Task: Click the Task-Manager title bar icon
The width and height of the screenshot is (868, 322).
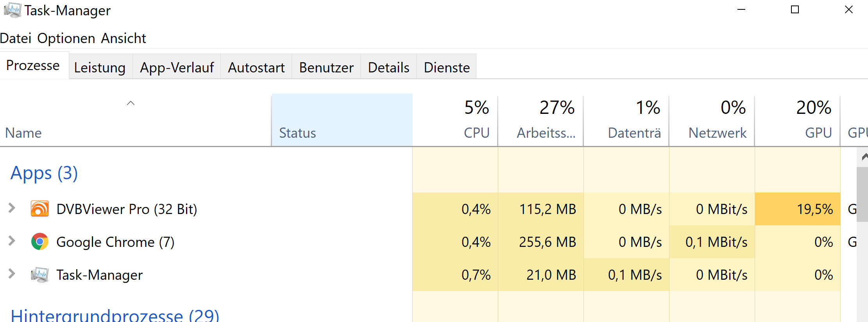Action: [x=12, y=10]
